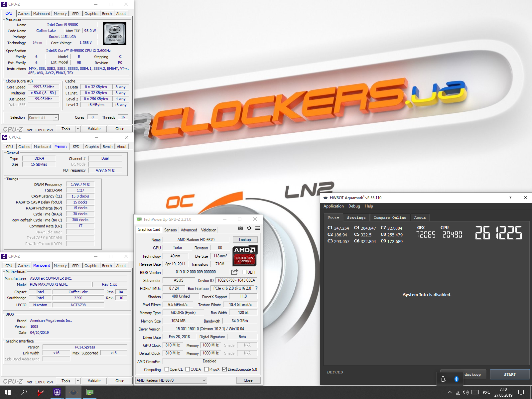The image size is (532, 399).
Task: Click the Bus Interface question mark
Action: click(x=256, y=288)
